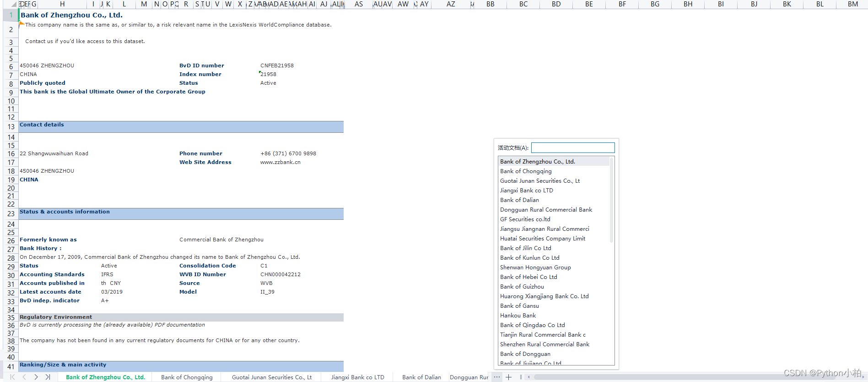The width and height of the screenshot is (868, 382).
Task: Click the Commercial Bank of Zhengzhou cell
Action: [x=221, y=240]
